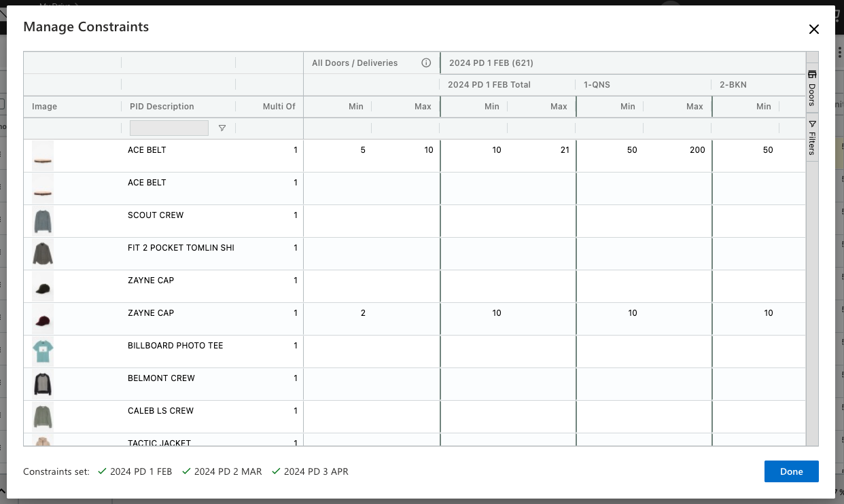This screenshot has width=844, height=504.
Task: Select the SCOUT CREW product thumbnail
Action: [43, 221]
